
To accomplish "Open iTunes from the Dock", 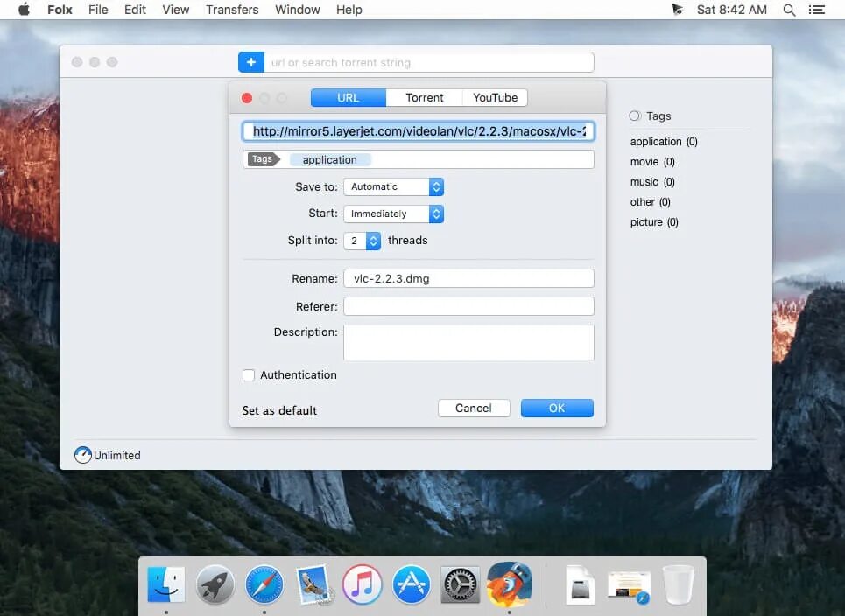I will click(363, 584).
